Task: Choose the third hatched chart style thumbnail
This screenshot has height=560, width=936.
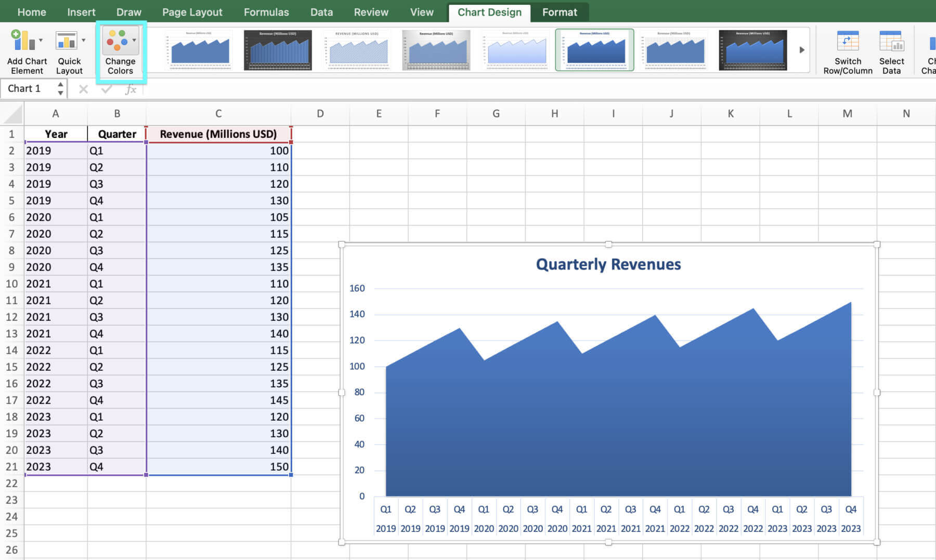Action: (357, 50)
